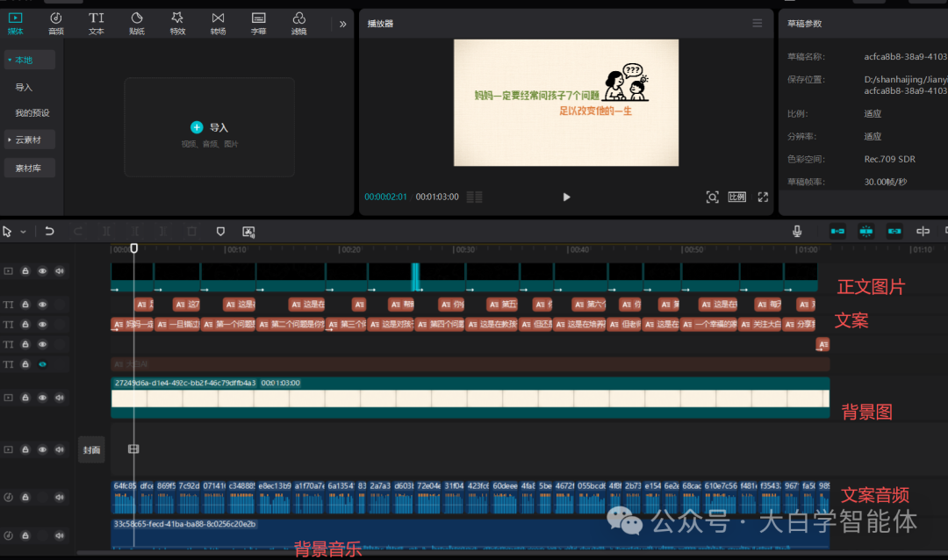Click the playhead handle on the ruler
The image size is (948, 560).
click(134, 248)
